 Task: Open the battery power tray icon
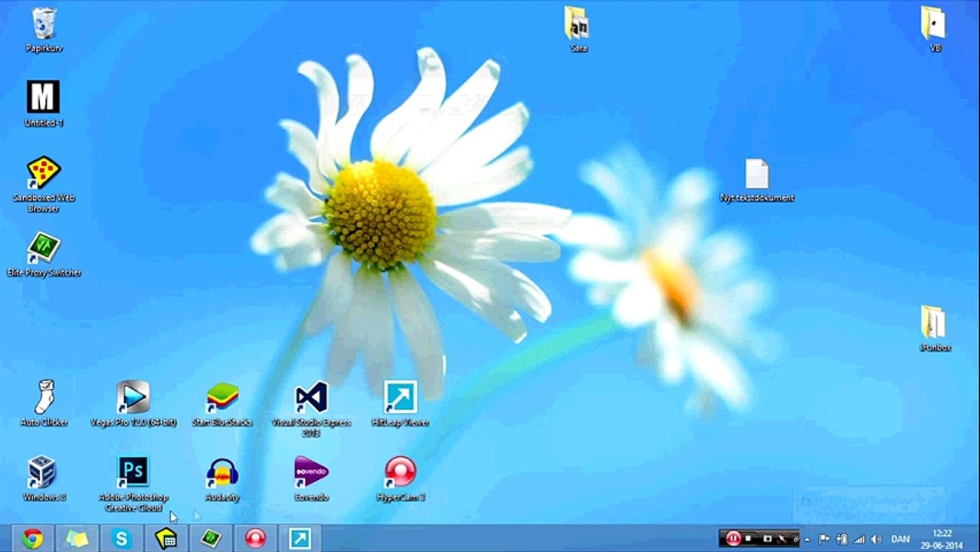click(x=841, y=539)
